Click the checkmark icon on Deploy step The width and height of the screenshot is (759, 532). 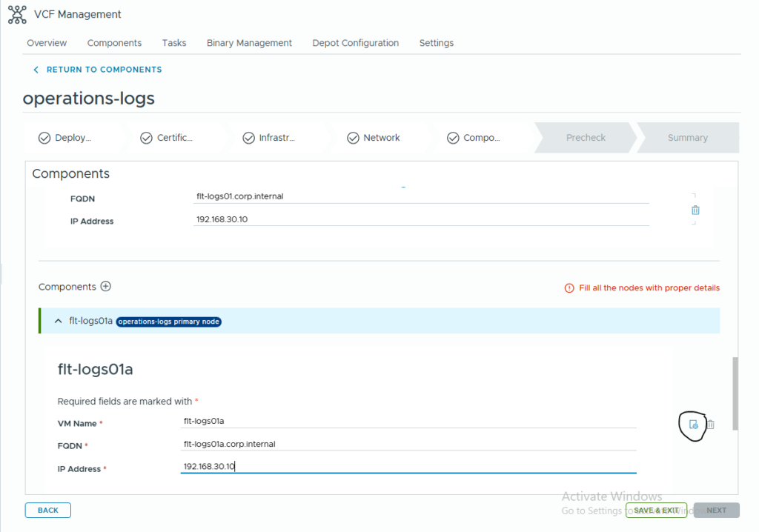[44, 138]
